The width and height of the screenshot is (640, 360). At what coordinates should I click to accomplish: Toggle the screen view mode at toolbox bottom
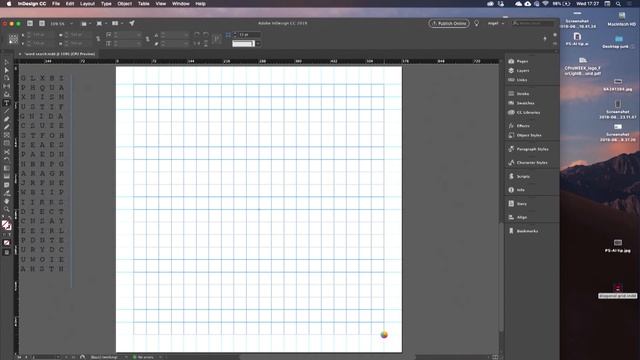coord(7,252)
